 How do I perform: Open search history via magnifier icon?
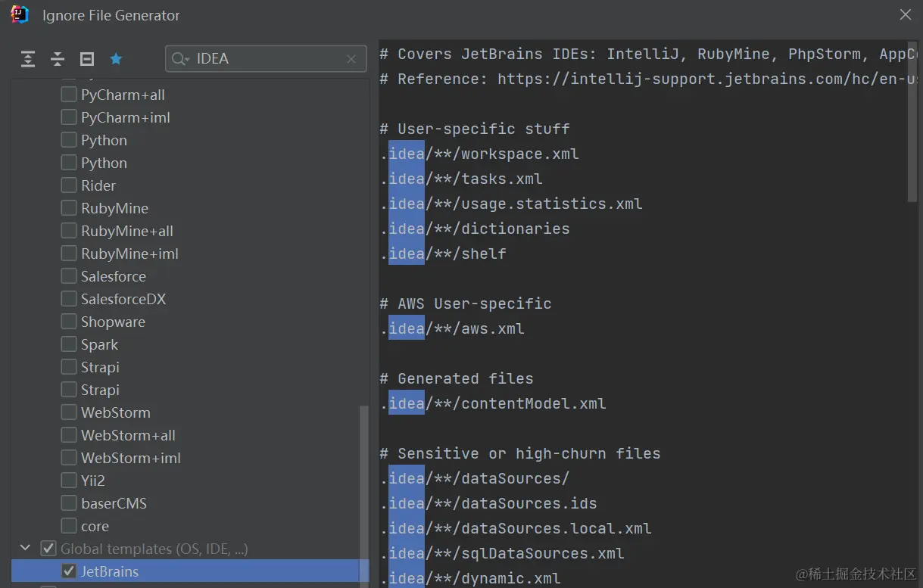(179, 59)
